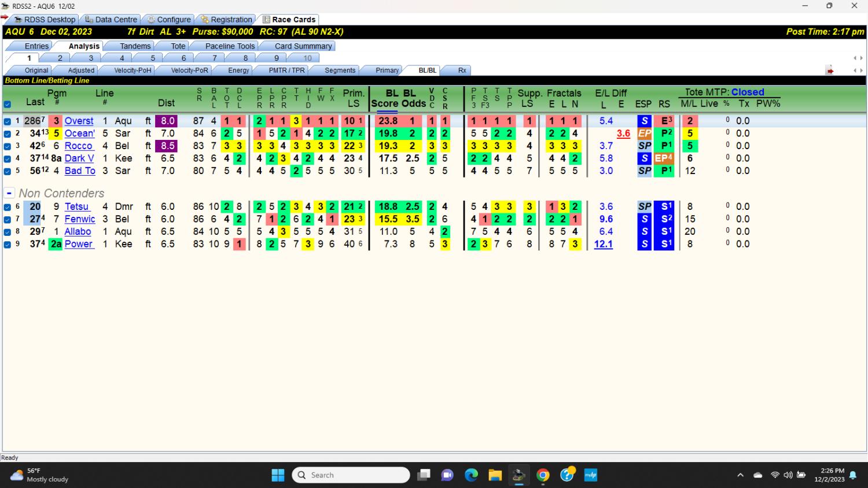Image resolution: width=868 pixels, height=488 pixels.
Task: Switch to the Tandems sub-tab
Action: [x=135, y=46]
